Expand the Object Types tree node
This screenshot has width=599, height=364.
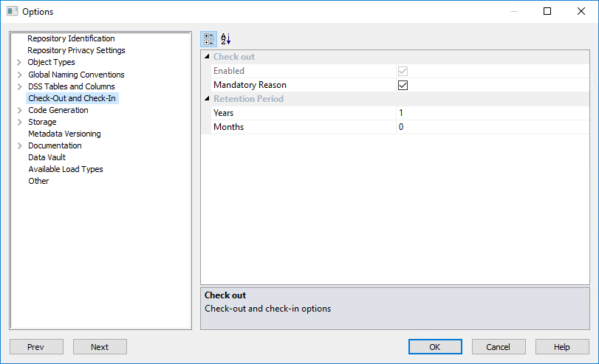coord(19,63)
